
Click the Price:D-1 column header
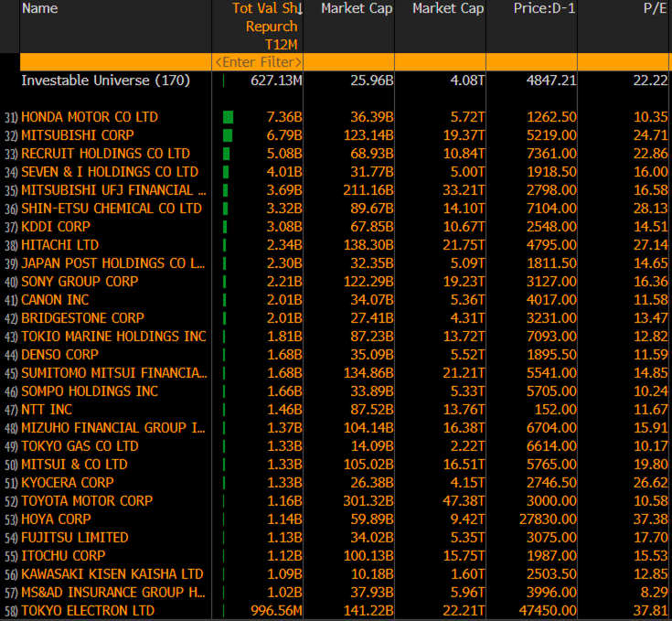tap(544, 8)
